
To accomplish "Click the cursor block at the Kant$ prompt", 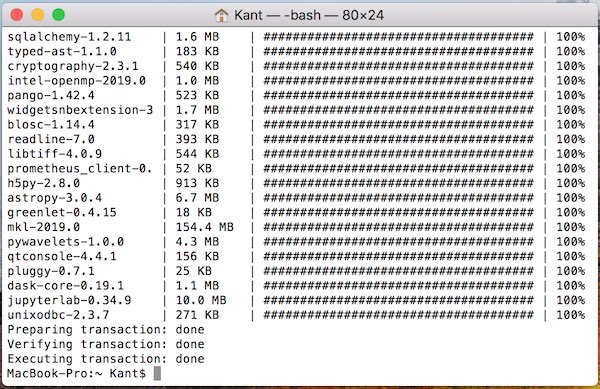I will (x=157, y=373).
